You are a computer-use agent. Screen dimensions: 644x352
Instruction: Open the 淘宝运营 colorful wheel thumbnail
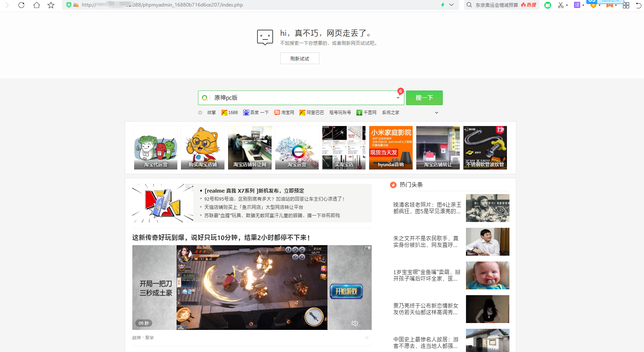click(x=297, y=148)
